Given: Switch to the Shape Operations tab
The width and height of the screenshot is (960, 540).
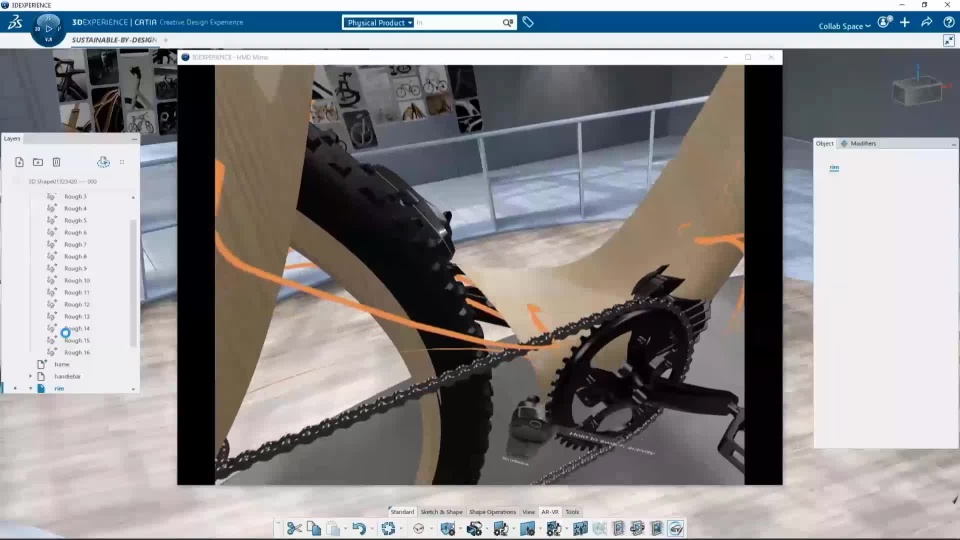Looking at the screenshot, I should click(x=492, y=512).
